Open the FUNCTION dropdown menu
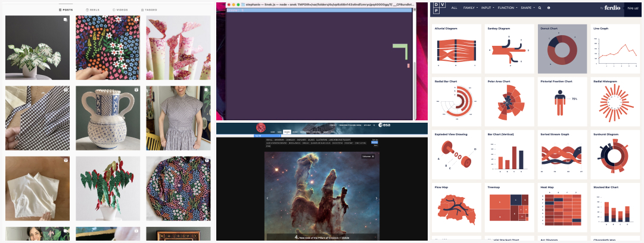Image resolution: width=644 pixels, height=243 pixels. point(508,8)
